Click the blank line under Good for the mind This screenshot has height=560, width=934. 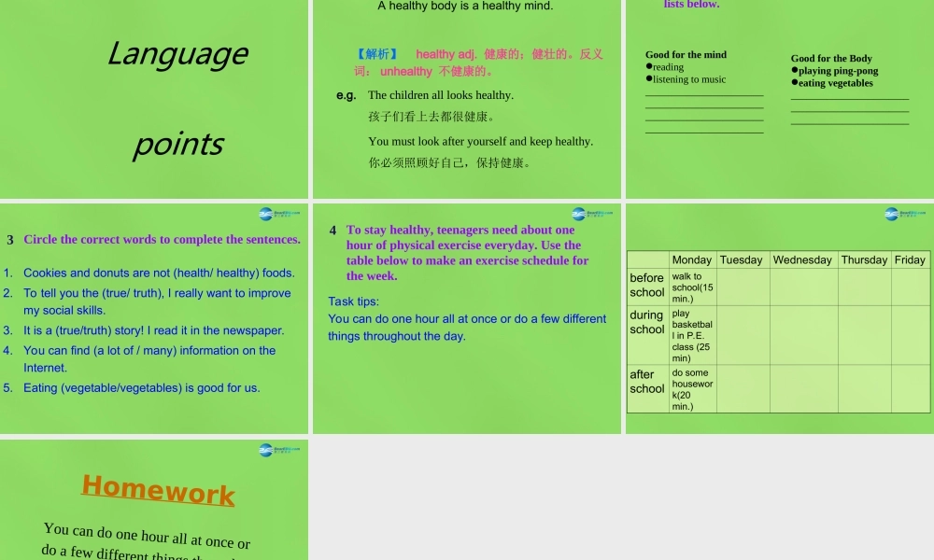click(x=704, y=93)
